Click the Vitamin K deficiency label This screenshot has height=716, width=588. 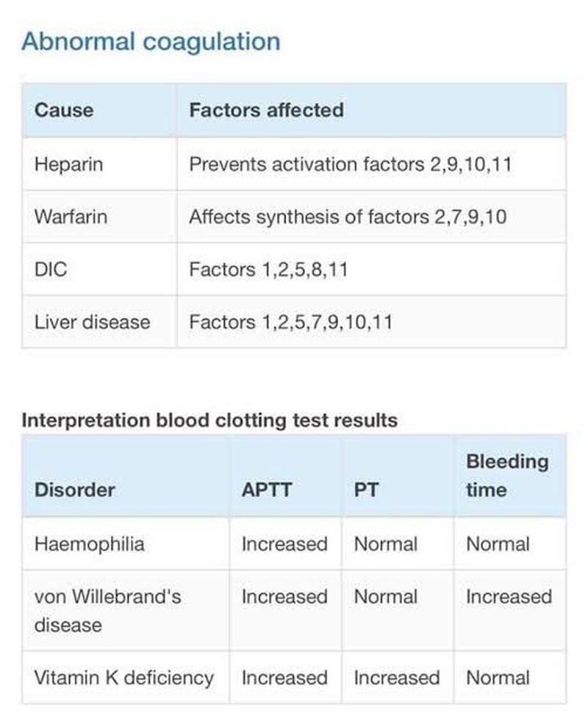(123, 677)
